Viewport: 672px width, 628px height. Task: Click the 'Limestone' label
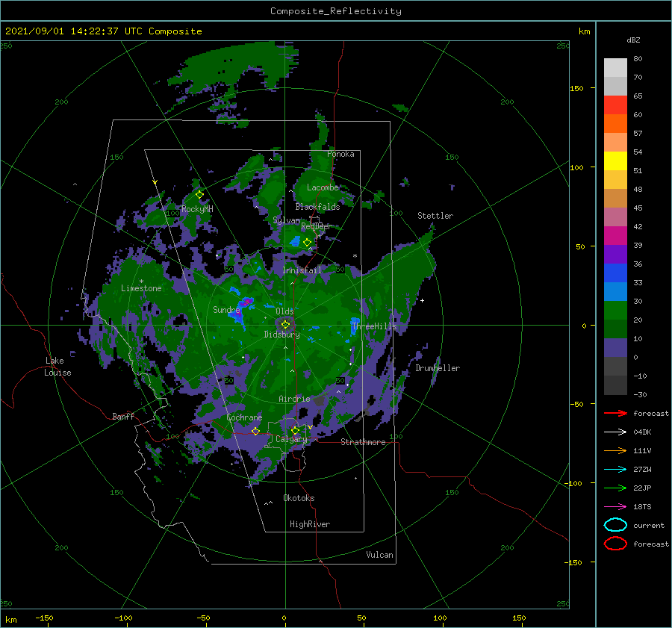pyautogui.click(x=141, y=288)
